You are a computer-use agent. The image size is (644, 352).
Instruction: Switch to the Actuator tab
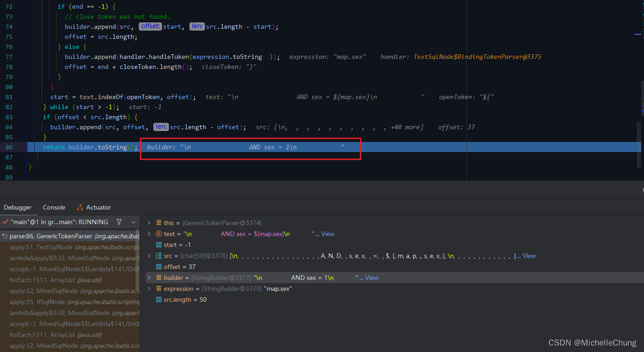coord(94,207)
